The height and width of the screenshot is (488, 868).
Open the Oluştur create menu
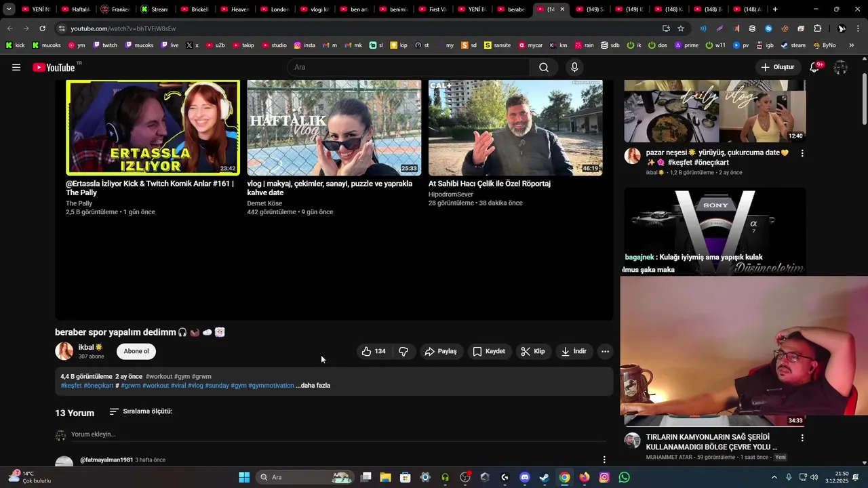pos(777,67)
